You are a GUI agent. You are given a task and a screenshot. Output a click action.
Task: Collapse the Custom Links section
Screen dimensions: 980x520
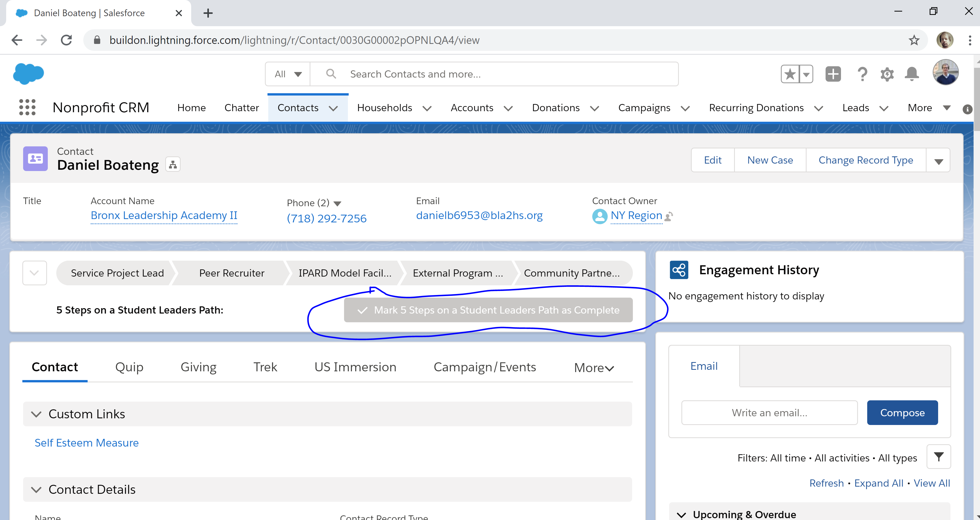coord(36,414)
